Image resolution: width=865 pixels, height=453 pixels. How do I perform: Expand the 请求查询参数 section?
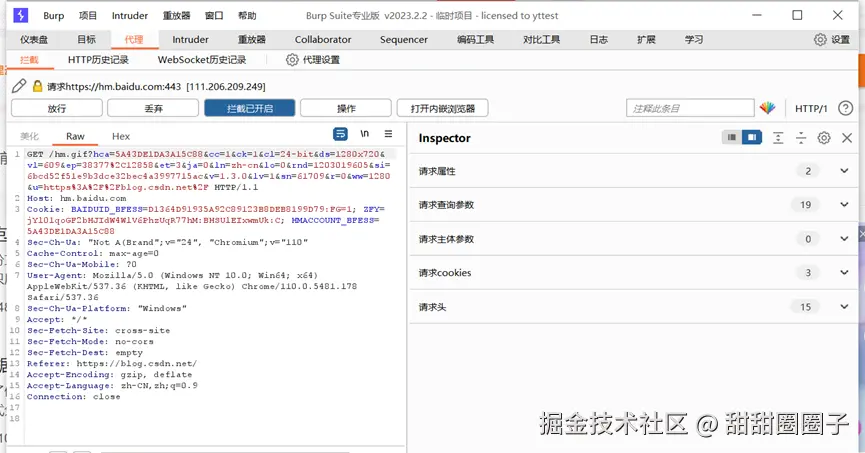(x=634, y=205)
